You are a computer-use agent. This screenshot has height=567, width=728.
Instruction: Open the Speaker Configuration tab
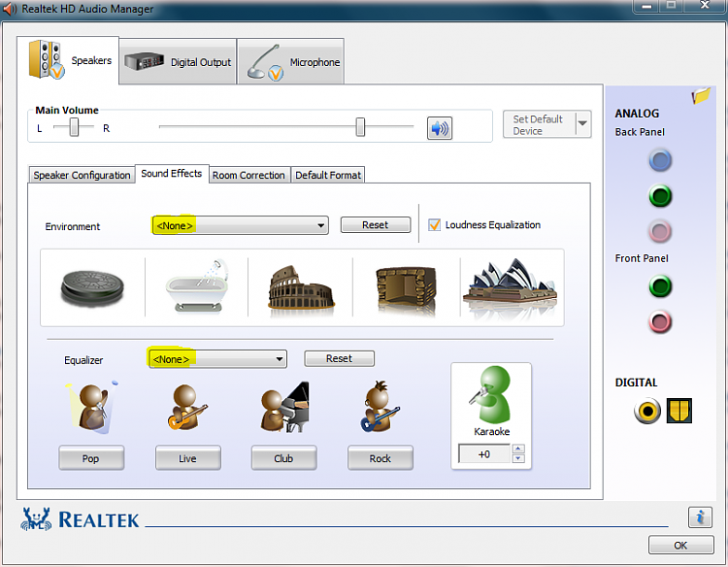[82, 175]
